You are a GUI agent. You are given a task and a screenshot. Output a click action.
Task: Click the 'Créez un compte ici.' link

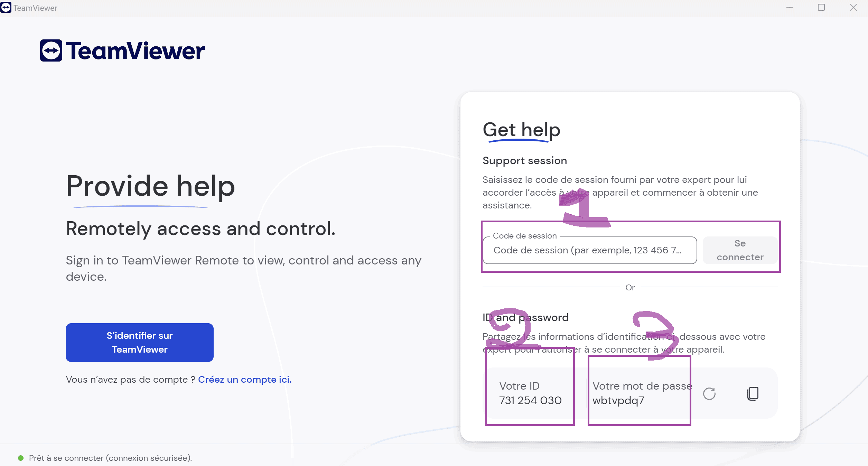click(x=245, y=379)
